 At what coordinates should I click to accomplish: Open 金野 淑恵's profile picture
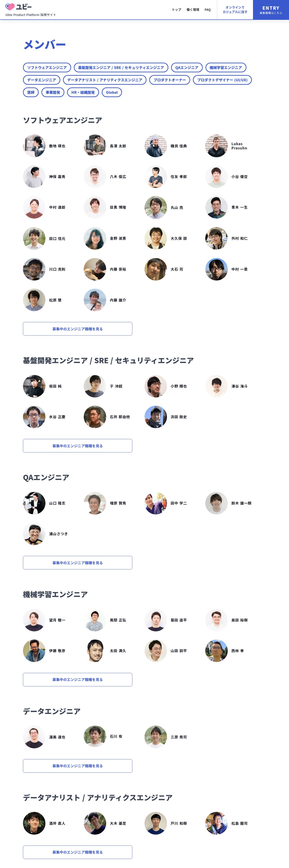(x=95, y=238)
